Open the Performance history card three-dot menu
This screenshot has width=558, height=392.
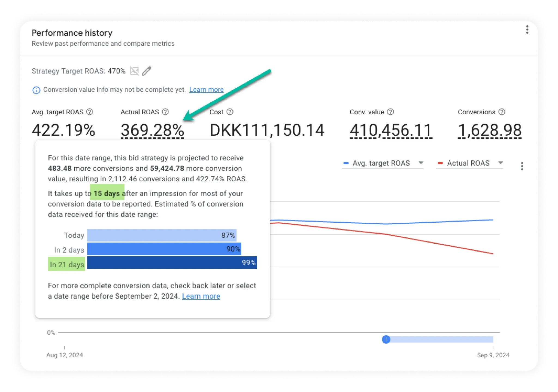click(x=527, y=30)
